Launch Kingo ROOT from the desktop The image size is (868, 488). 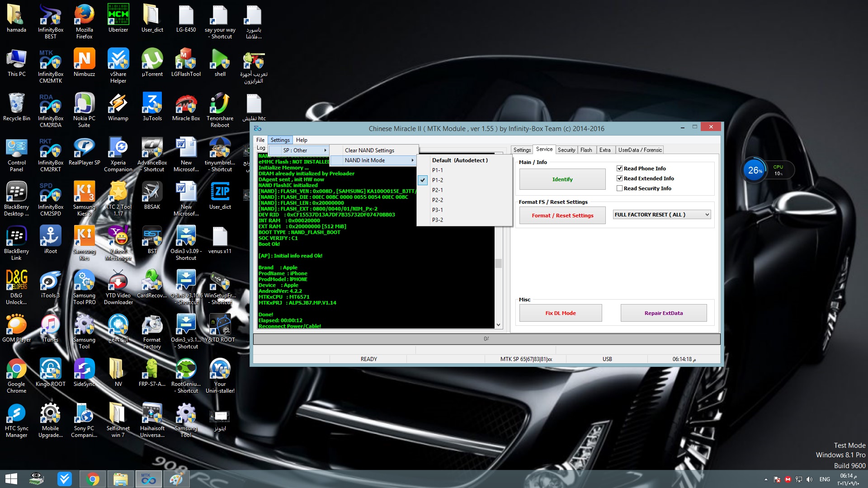point(51,372)
